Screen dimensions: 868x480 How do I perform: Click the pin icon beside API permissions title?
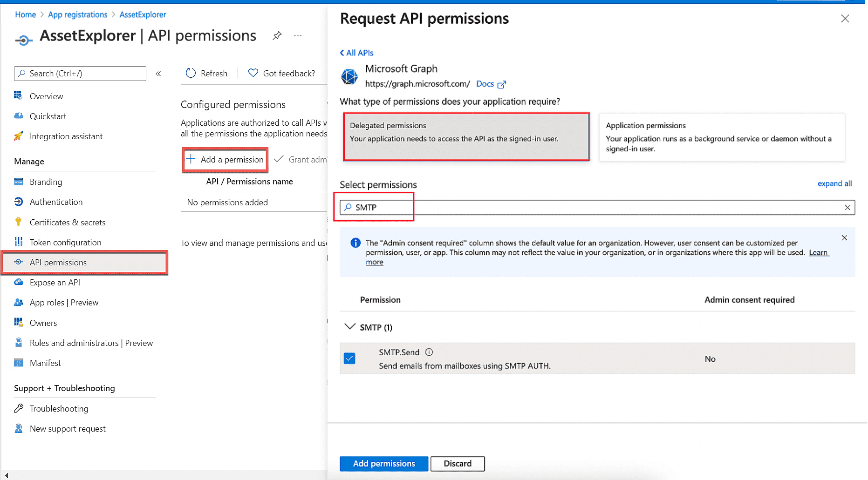tap(277, 35)
